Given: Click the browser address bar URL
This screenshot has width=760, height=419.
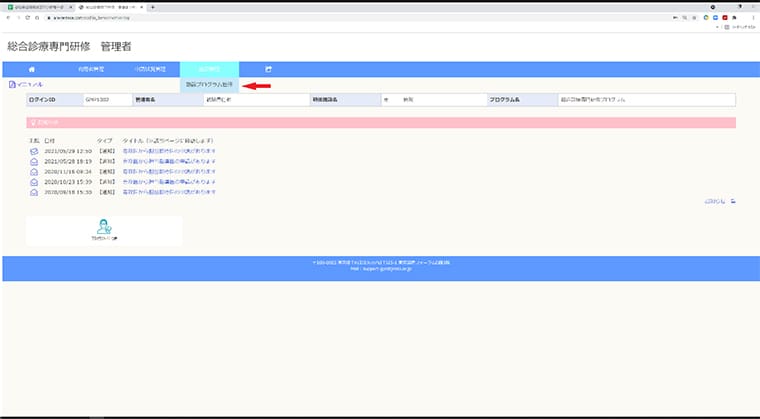Looking at the screenshot, I should (91, 17).
